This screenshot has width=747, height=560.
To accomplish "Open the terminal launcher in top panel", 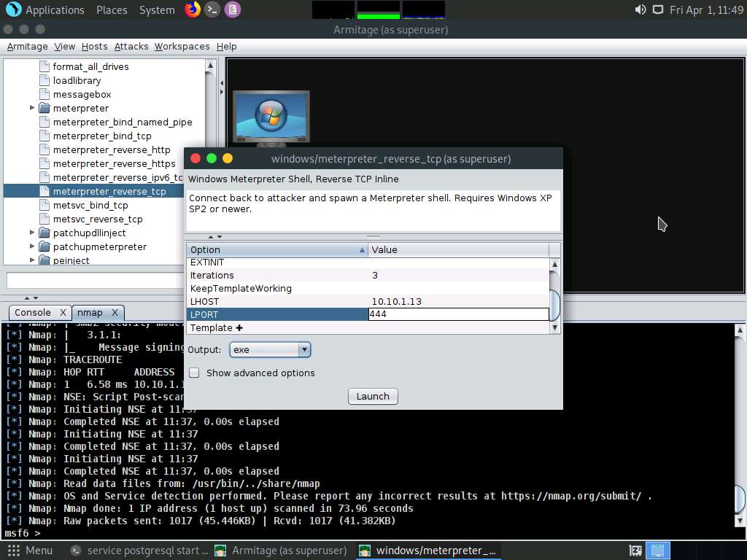I will pos(212,9).
